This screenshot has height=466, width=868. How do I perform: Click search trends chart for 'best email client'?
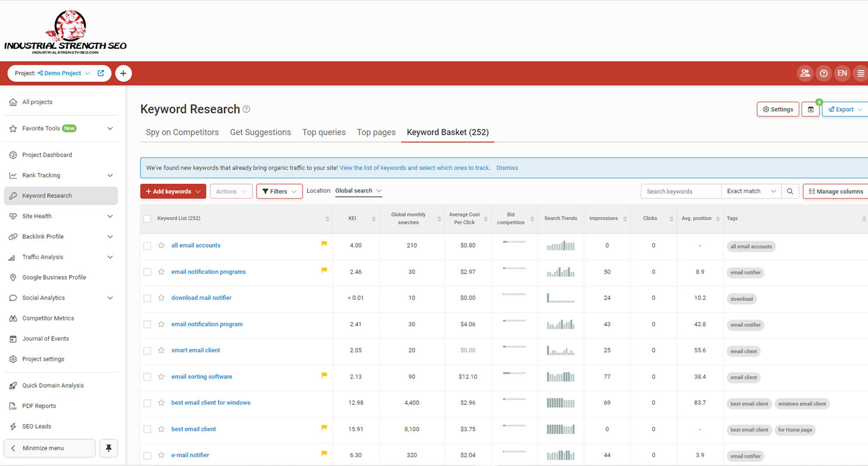pyautogui.click(x=561, y=429)
